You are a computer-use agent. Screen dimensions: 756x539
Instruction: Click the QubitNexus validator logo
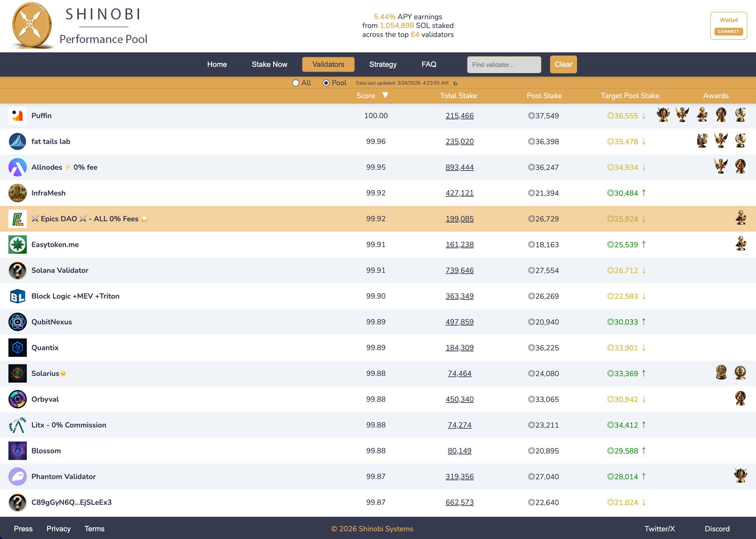click(18, 322)
